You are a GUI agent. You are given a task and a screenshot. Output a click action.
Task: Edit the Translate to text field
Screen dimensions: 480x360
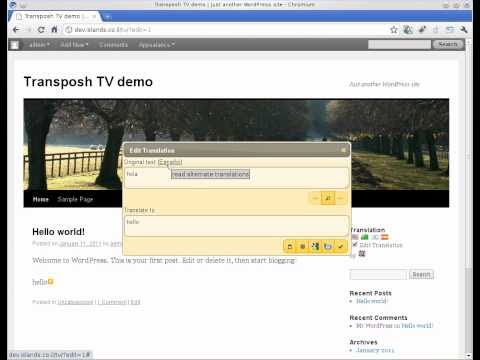click(x=237, y=226)
